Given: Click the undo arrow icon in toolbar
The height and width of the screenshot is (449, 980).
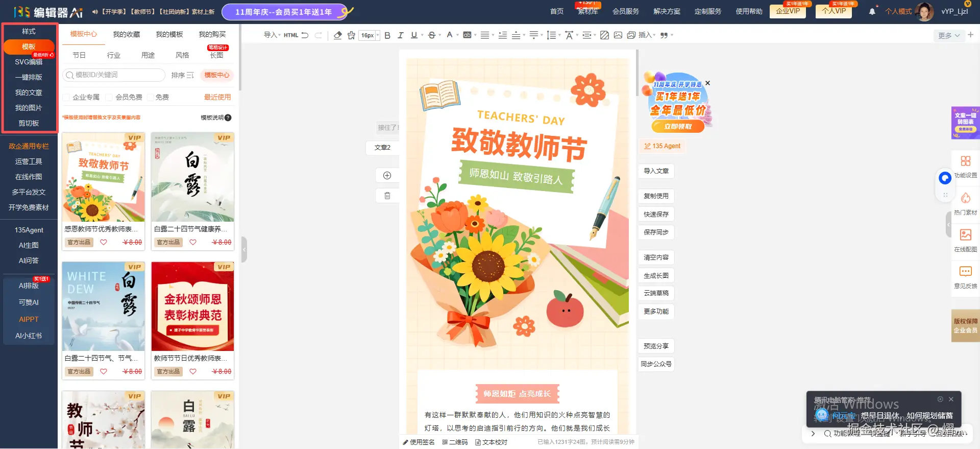Looking at the screenshot, I should click(x=305, y=35).
